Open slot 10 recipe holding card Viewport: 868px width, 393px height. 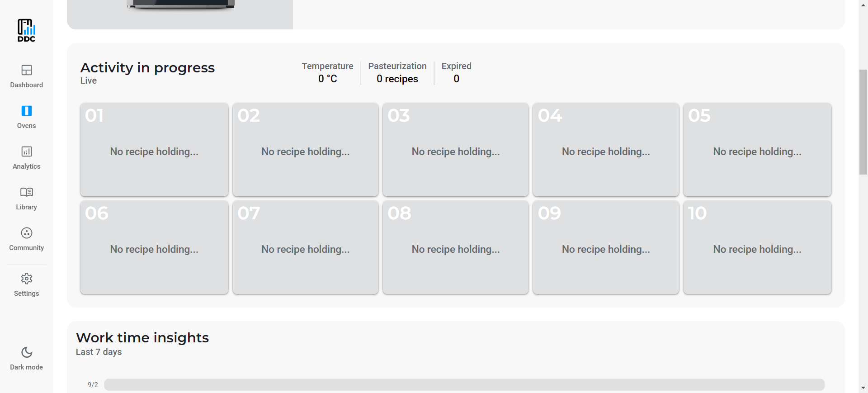757,247
